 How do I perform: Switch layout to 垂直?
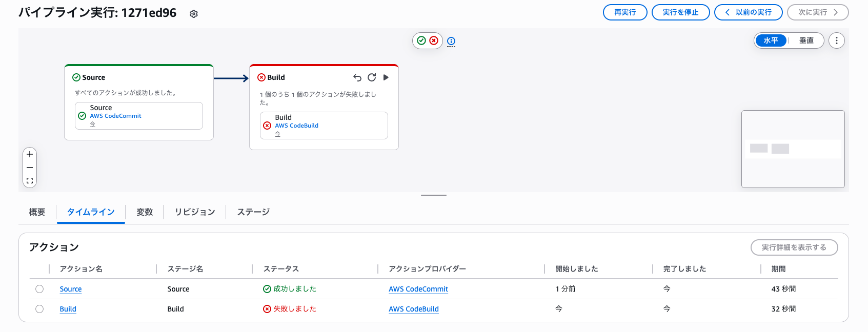(x=806, y=40)
